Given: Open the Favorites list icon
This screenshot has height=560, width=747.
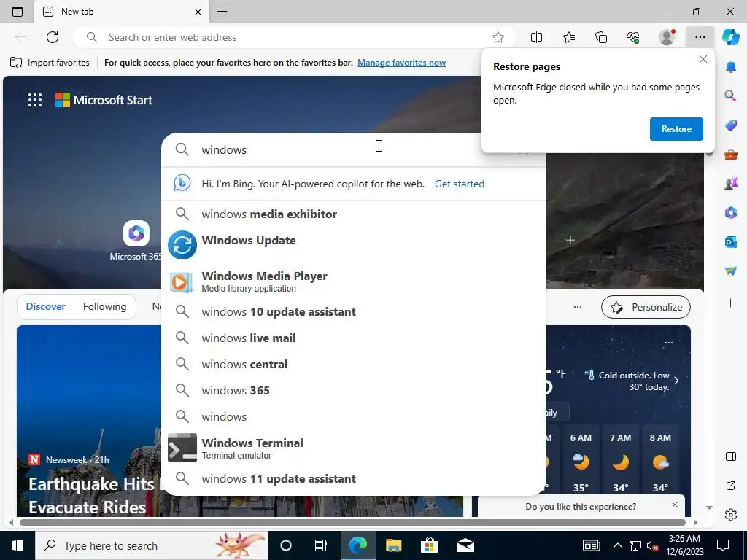Looking at the screenshot, I should coord(569,37).
